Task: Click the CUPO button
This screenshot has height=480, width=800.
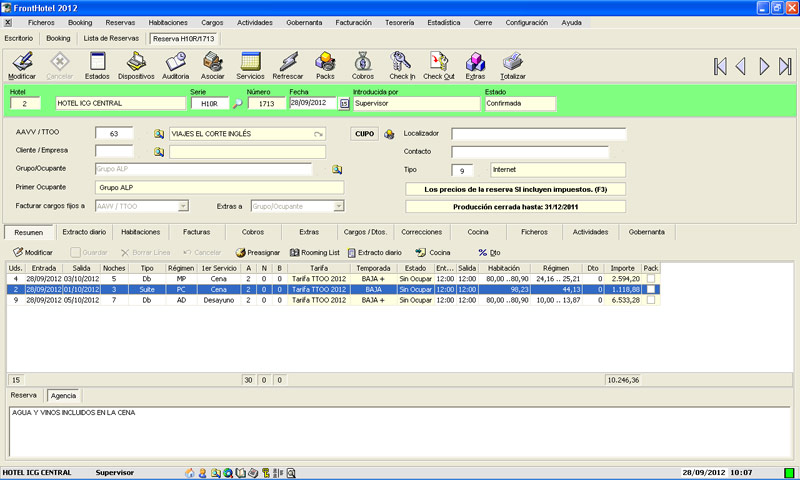Action: (x=363, y=133)
